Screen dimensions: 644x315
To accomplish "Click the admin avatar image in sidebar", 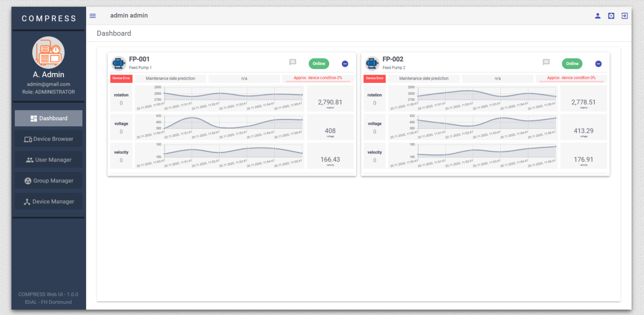I will point(48,52).
